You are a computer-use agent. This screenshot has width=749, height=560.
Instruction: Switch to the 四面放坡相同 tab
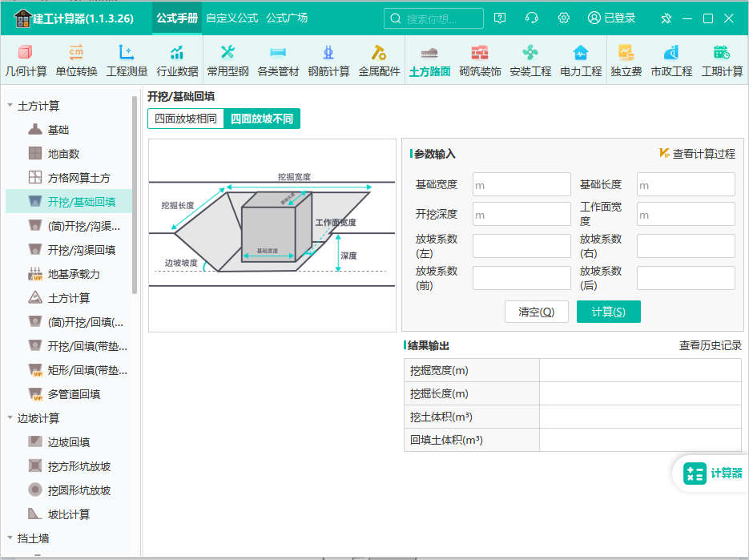pyautogui.click(x=186, y=117)
